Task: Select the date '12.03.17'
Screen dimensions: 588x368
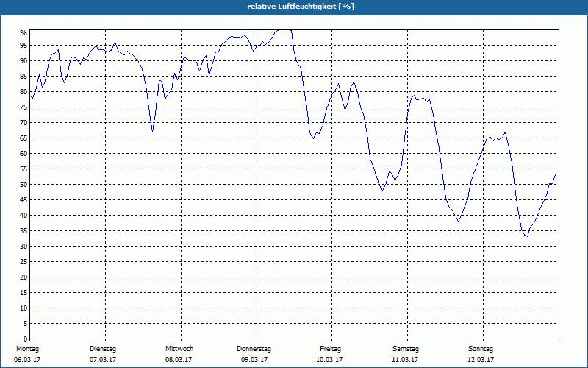Action: [481, 360]
